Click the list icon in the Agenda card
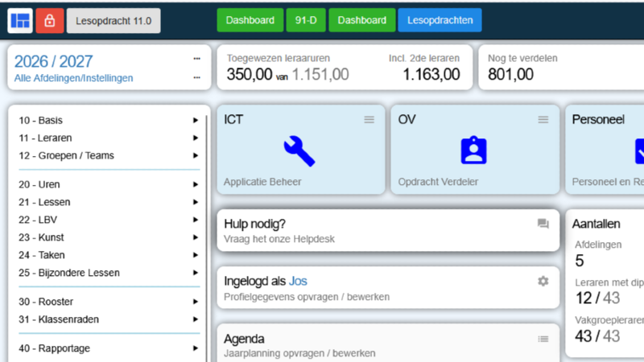 pos(543,339)
